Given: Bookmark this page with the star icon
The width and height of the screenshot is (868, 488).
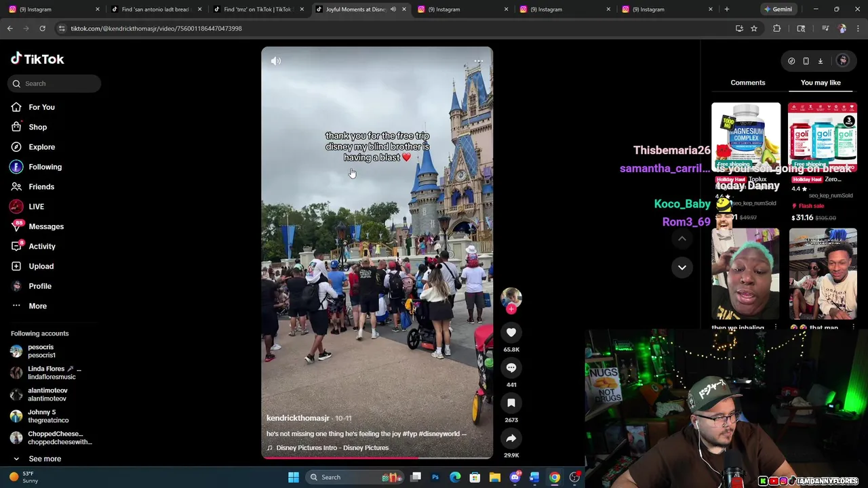Looking at the screenshot, I should tap(754, 28).
